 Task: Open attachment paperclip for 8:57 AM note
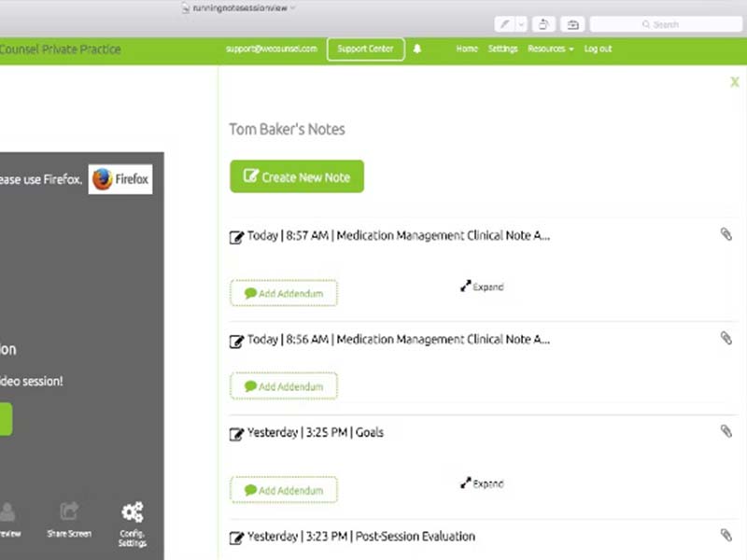[726, 234]
